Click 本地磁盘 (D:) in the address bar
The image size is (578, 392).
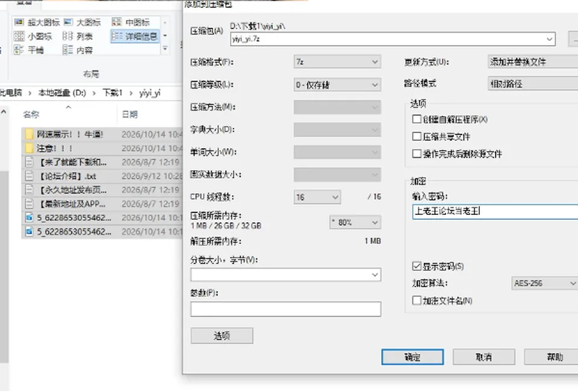(62, 93)
